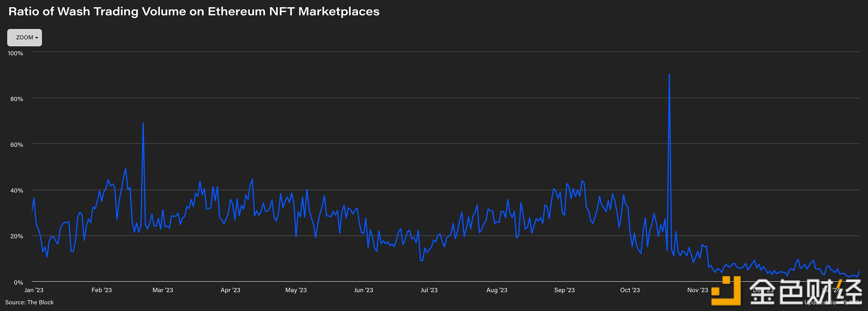This screenshot has width=868, height=311.
Task: Open the ZOOM dropdown menu
Action: point(25,37)
